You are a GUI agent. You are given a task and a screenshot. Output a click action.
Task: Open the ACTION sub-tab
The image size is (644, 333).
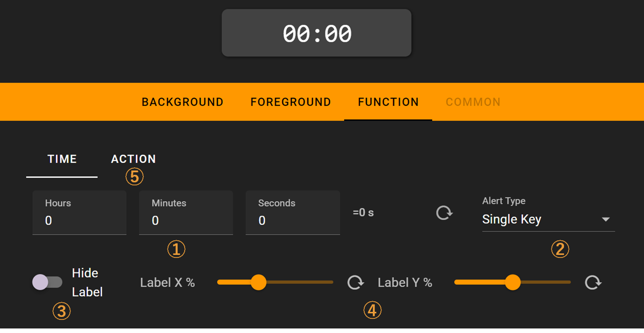tap(133, 159)
